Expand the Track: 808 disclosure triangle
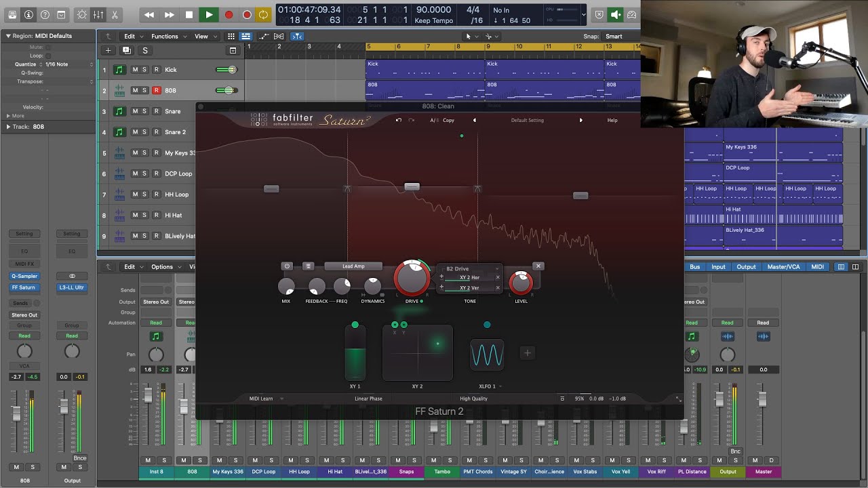This screenshot has height=488, width=868. (8, 127)
